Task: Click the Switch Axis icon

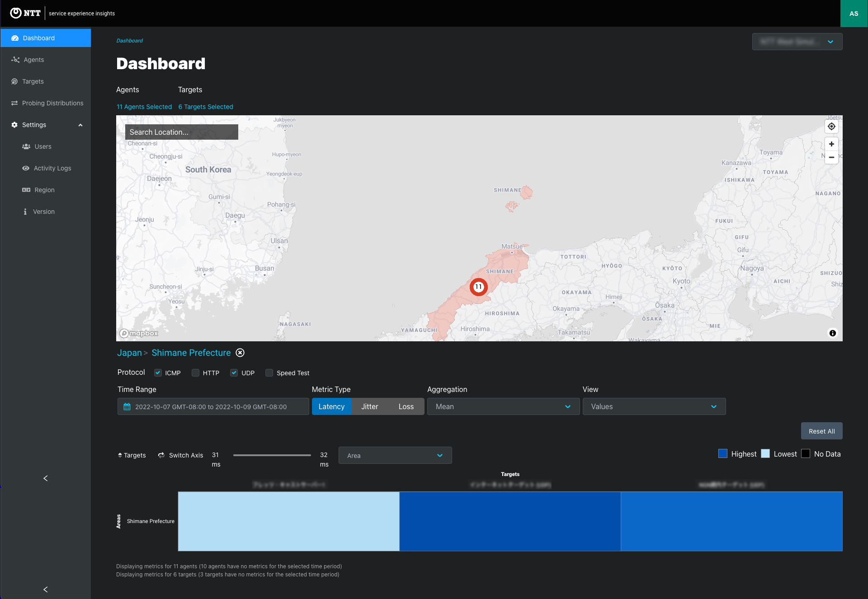Action: tap(161, 455)
